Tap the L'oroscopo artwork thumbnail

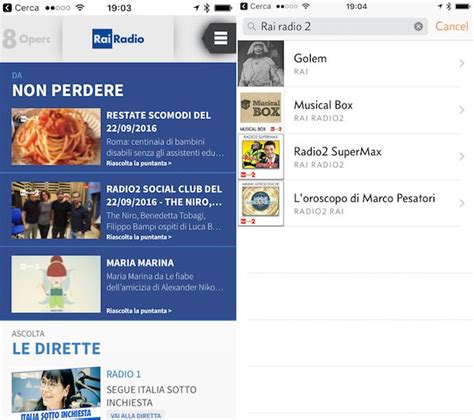(x=261, y=204)
